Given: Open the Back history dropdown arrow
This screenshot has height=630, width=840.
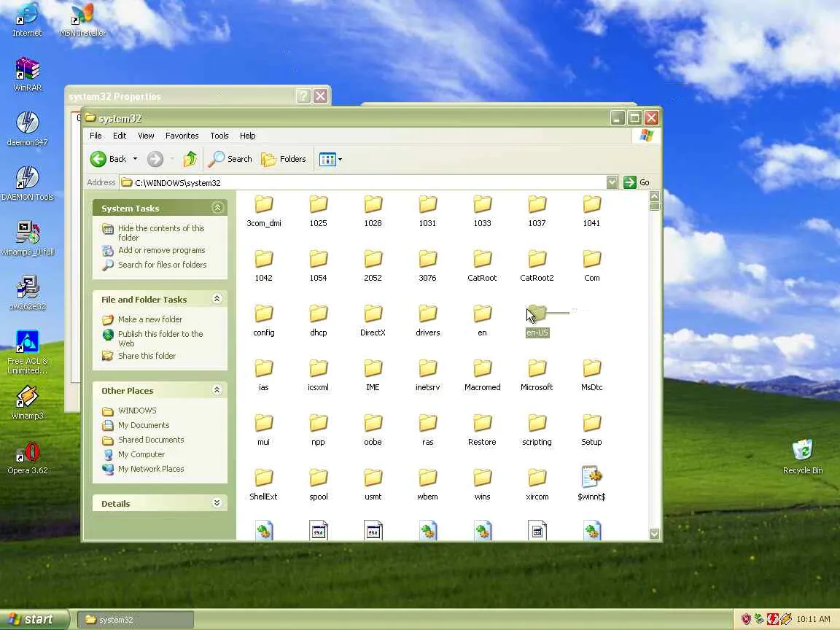Looking at the screenshot, I should [135, 159].
